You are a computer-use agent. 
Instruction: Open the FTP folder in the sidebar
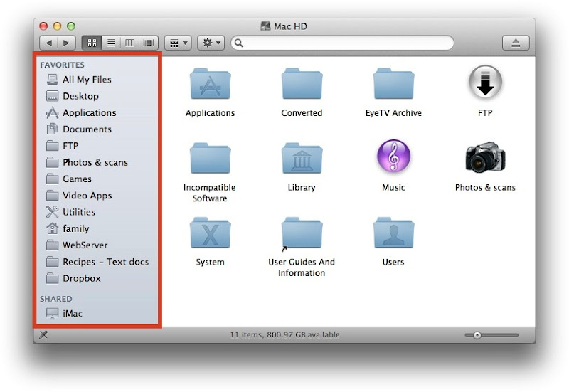click(x=63, y=146)
